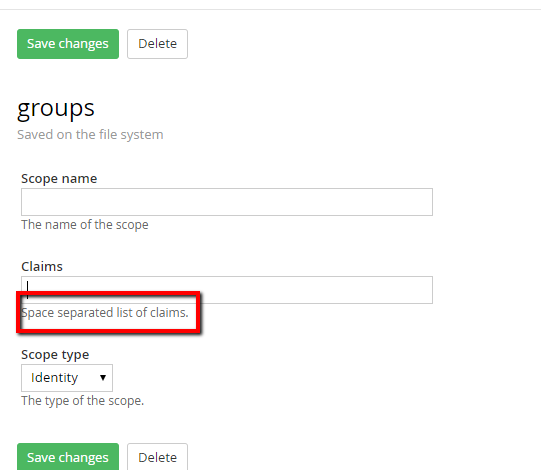Focus the Claims input field
Screen dimensions: 541x470
[x=227, y=290]
